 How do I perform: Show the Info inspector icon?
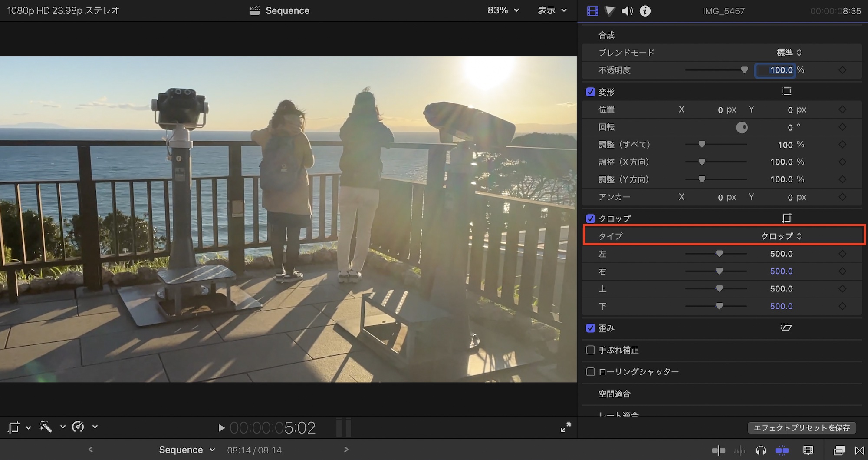click(645, 11)
